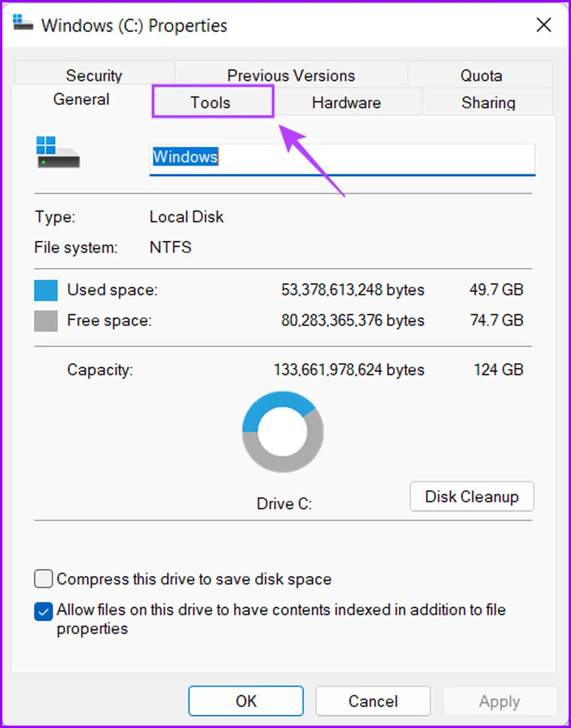Click the Cancel button
The width and height of the screenshot is (571, 728).
point(373,701)
